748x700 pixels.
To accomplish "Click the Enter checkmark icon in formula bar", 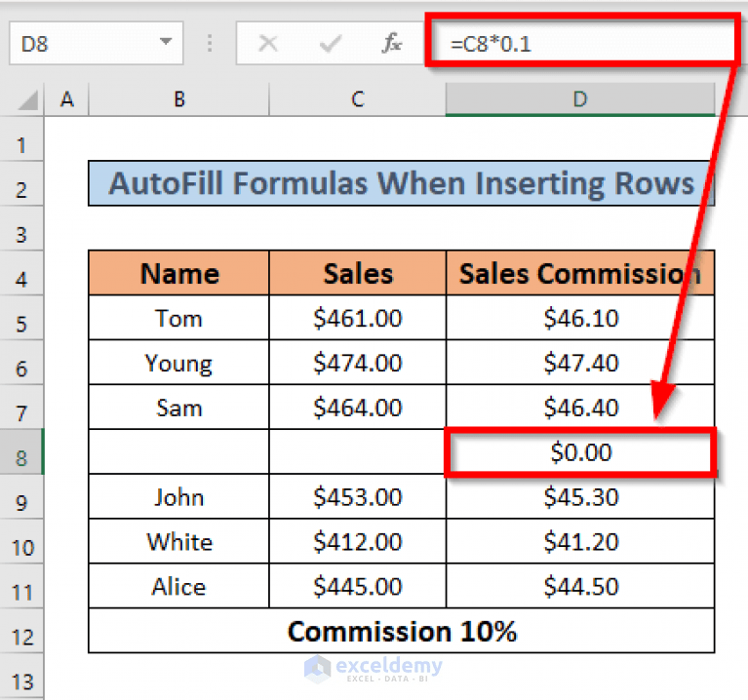I will pos(330,44).
